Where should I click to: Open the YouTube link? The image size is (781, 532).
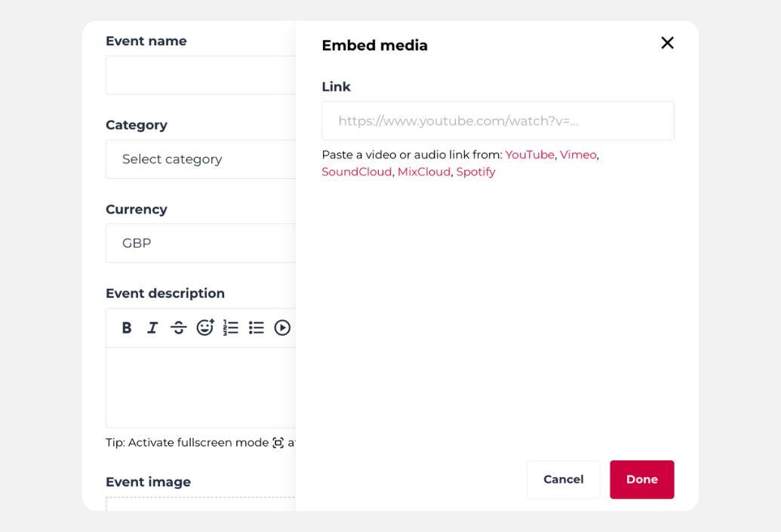click(x=530, y=154)
